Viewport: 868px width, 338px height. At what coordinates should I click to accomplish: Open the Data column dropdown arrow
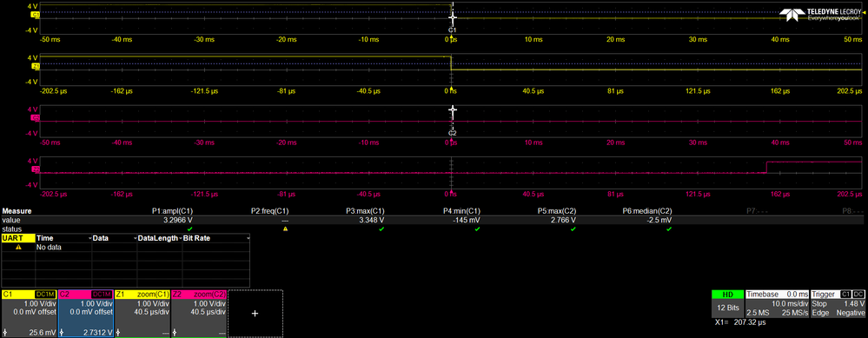[x=135, y=238]
